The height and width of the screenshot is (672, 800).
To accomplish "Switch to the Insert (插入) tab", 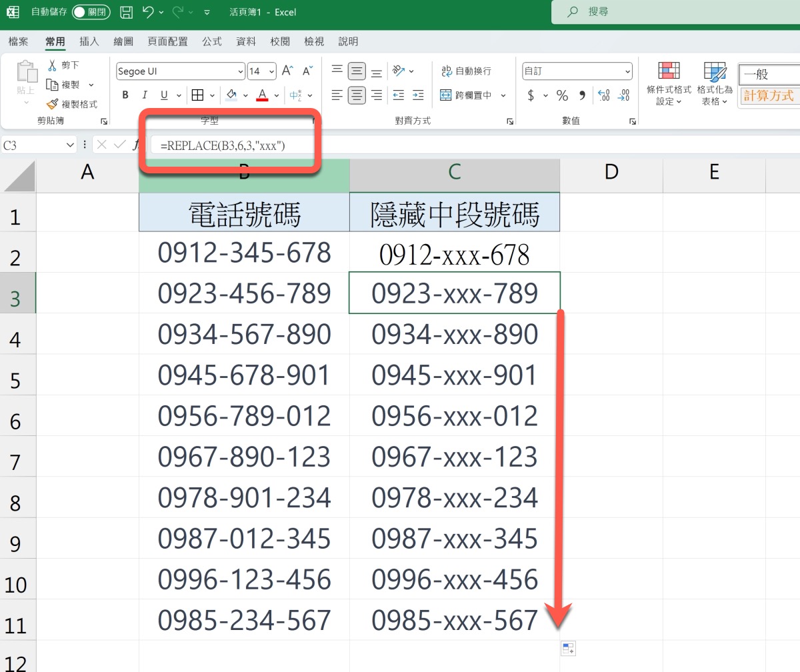I will [x=89, y=41].
